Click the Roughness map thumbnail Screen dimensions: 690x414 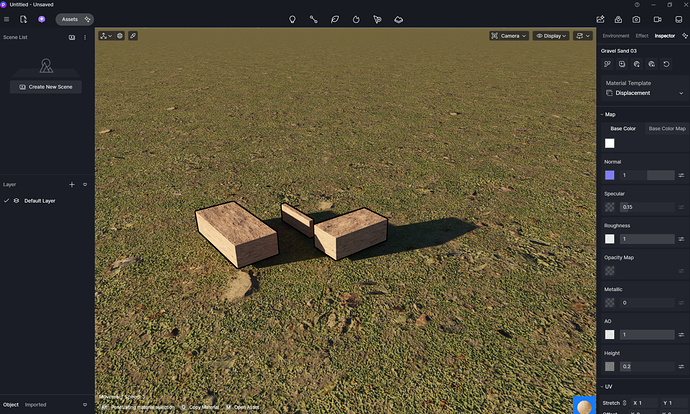coord(609,239)
